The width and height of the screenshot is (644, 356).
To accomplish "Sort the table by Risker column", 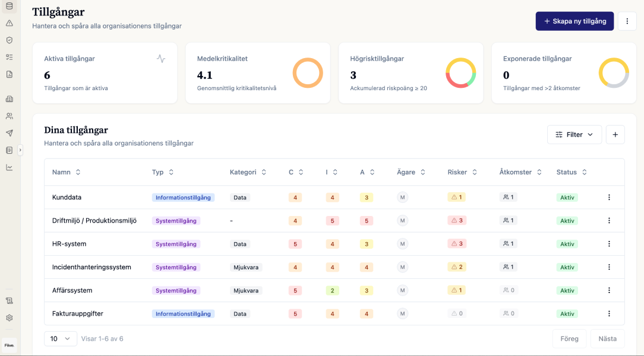I will tap(462, 172).
